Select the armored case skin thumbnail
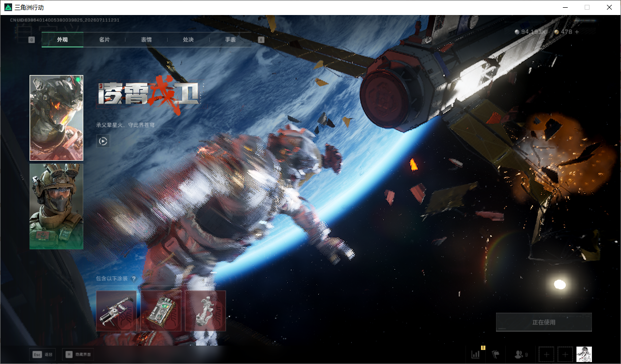 click(x=161, y=311)
